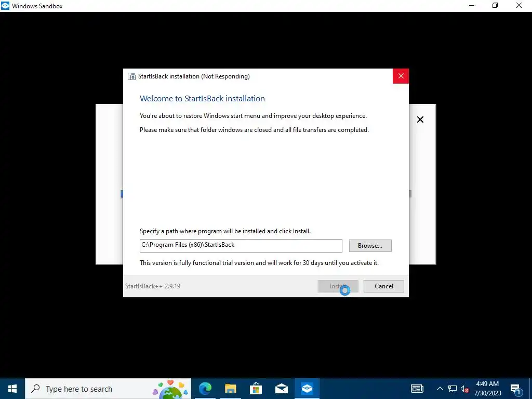This screenshot has width=532, height=399.
Task: Close the background window with black X
Action: point(420,119)
